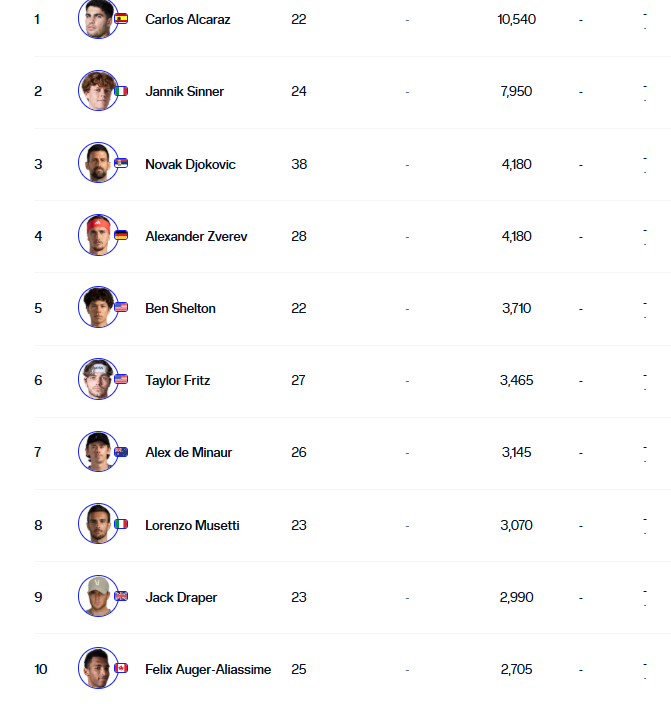Click Ben Shelton's points total 3,710
Viewport: 671px width, 704px height.
pos(516,308)
